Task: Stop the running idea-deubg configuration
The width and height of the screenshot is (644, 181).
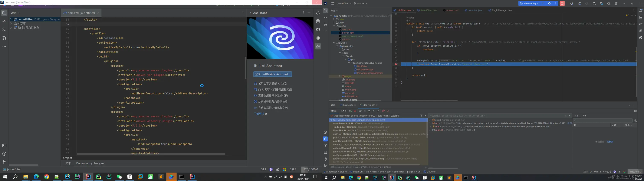Action: click(x=562, y=3)
